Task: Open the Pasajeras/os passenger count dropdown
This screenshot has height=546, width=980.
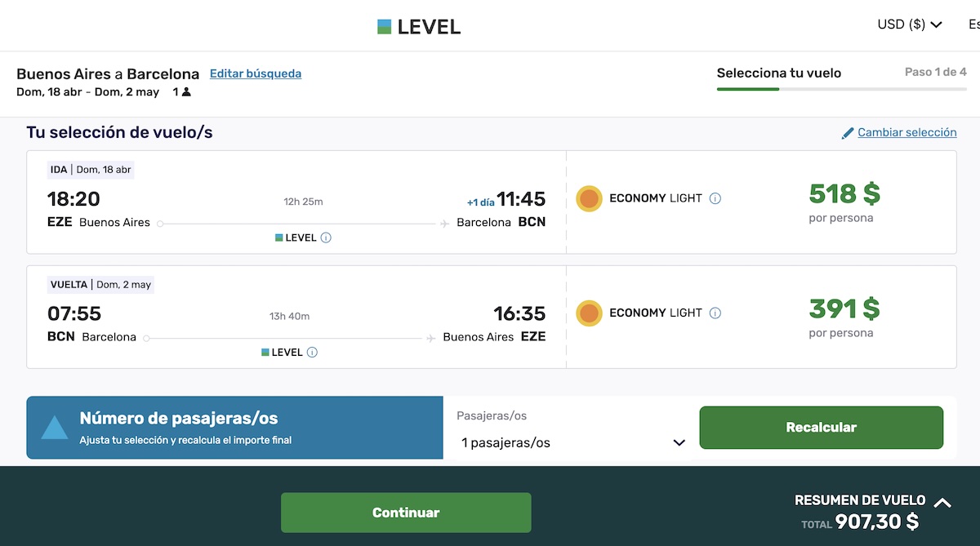Action: (572, 442)
